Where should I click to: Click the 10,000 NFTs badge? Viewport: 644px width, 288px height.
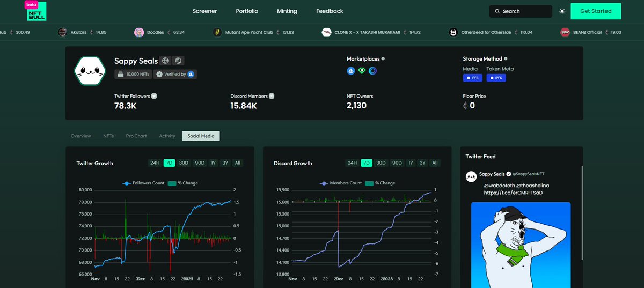point(133,74)
